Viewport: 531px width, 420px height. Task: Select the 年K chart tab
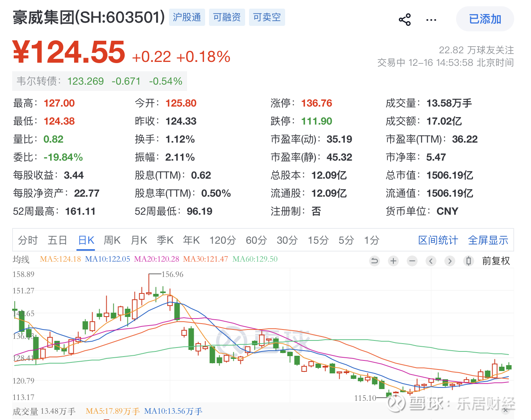click(191, 240)
